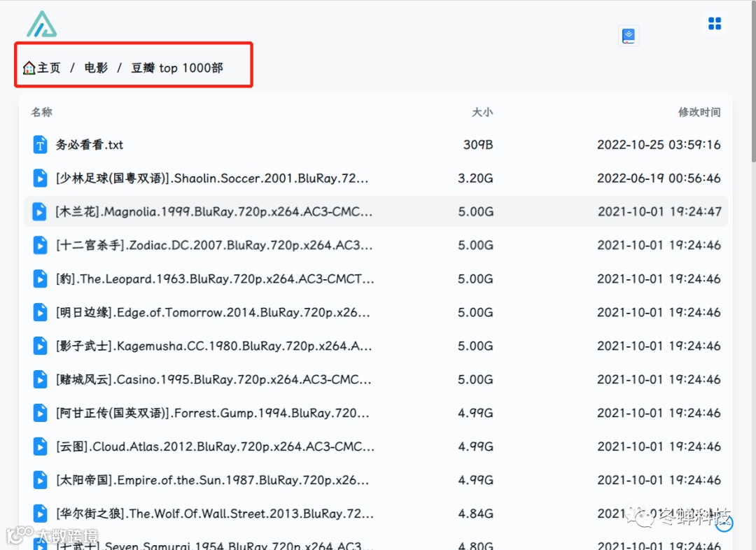Click video icon for Forrest.Gump file
Viewport: 756px width, 550px height.
[40, 413]
